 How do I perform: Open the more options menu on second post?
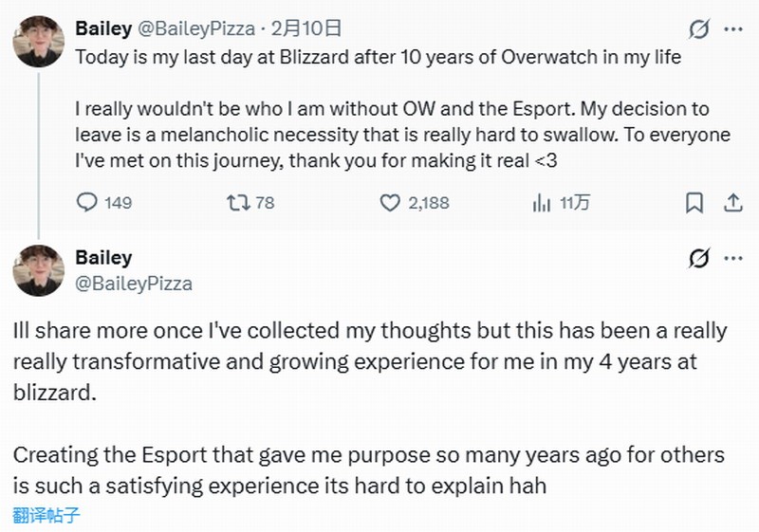pos(732,258)
